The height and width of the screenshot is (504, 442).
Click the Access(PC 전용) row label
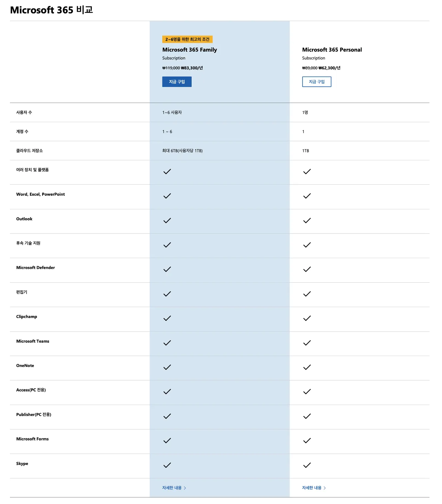(31, 390)
